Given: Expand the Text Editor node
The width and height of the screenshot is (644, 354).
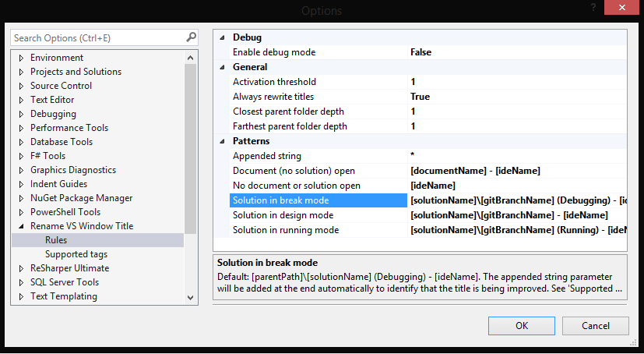Looking at the screenshot, I should (21, 100).
